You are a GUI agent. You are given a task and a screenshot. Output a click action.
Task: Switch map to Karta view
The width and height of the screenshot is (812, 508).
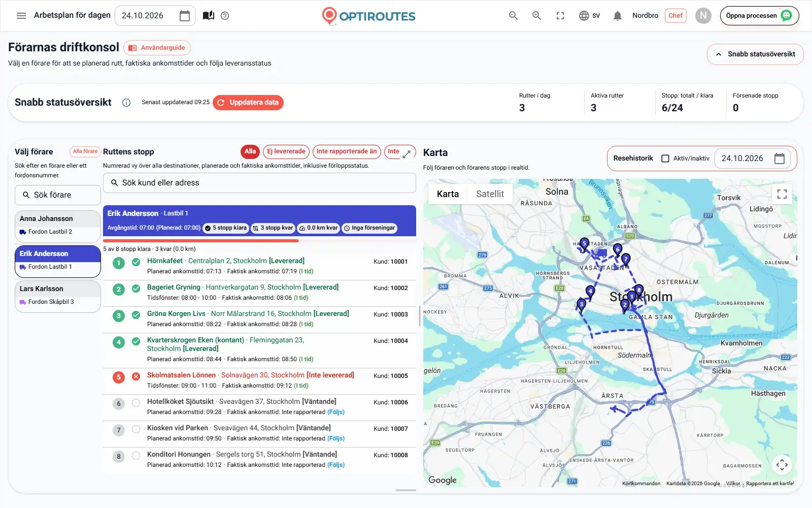point(448,194)
